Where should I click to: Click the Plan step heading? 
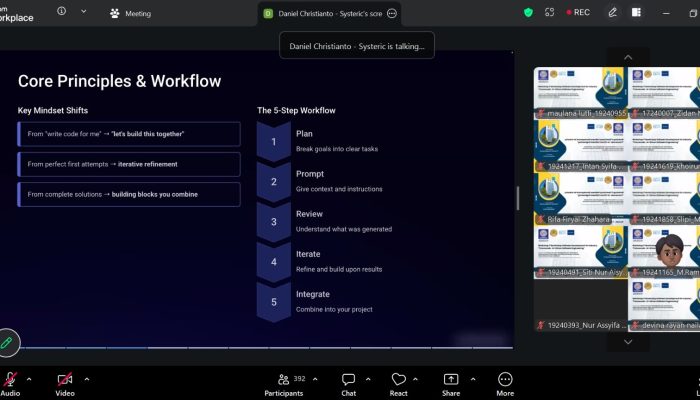click(304, 133)
